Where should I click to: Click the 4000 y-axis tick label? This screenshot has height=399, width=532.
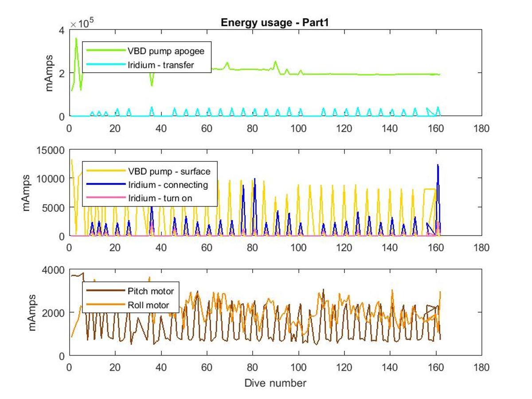click(55, 270)
